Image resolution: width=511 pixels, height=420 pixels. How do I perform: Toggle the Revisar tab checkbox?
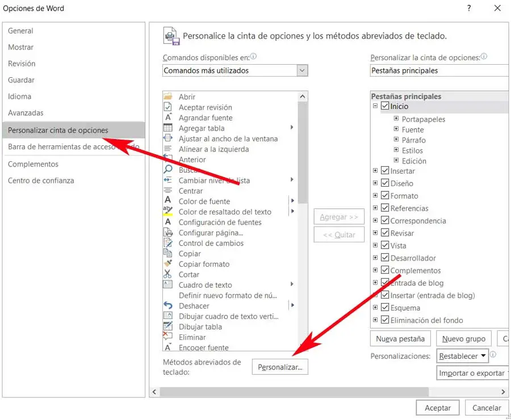pos(385,233)
